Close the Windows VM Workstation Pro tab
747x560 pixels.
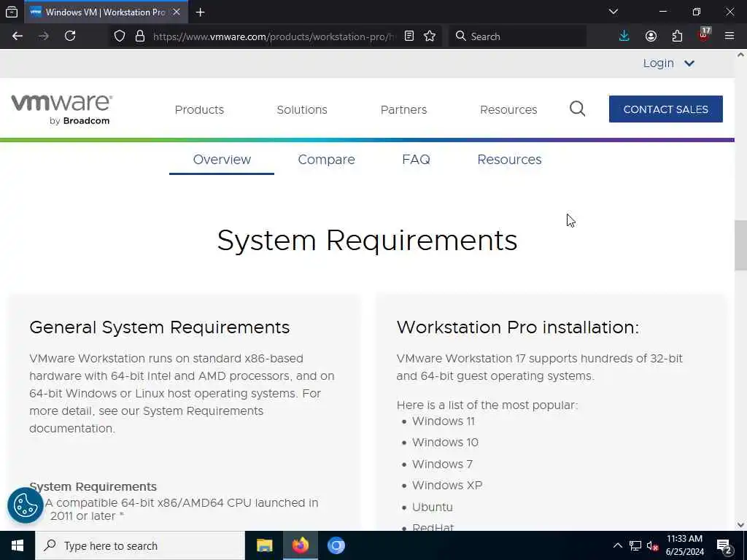pos(177,12)
